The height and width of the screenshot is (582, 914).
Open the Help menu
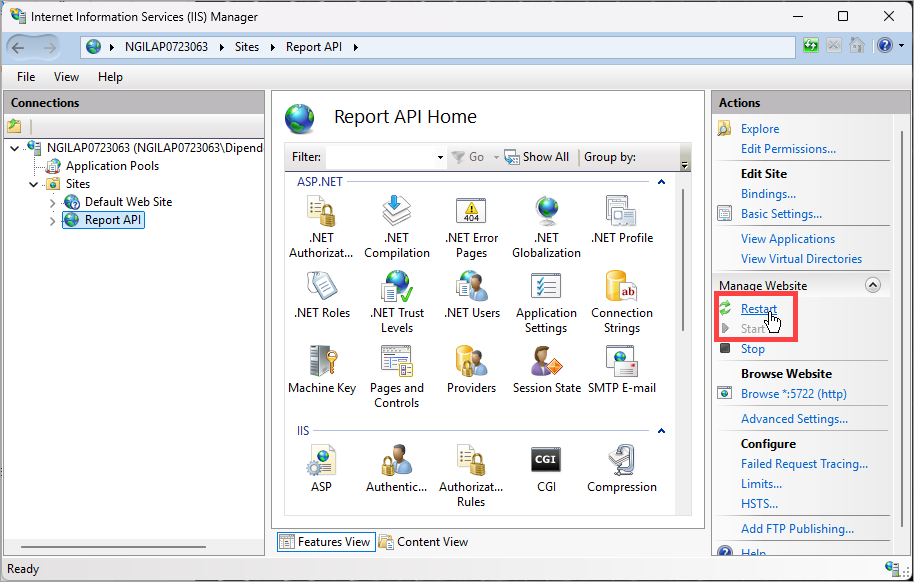[x=110, y=77]
